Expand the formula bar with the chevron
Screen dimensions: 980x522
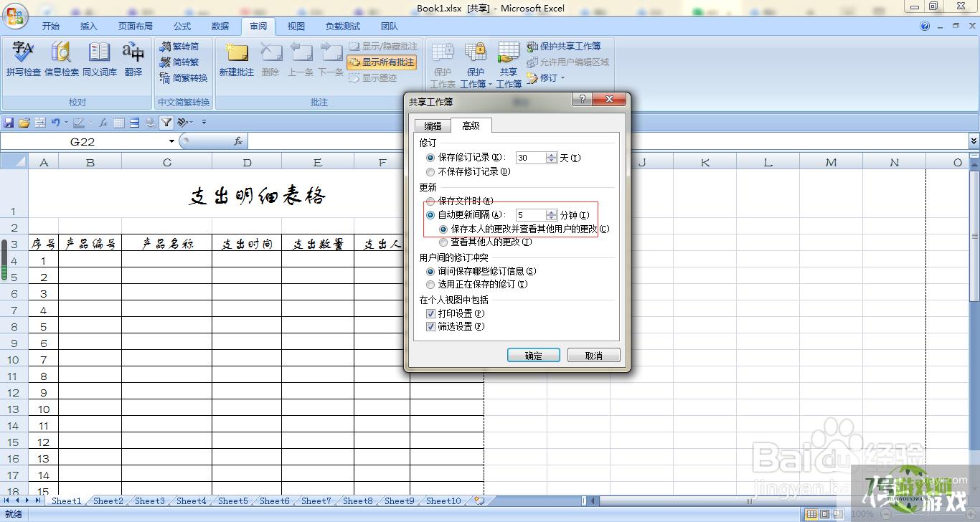coord(974,142)
